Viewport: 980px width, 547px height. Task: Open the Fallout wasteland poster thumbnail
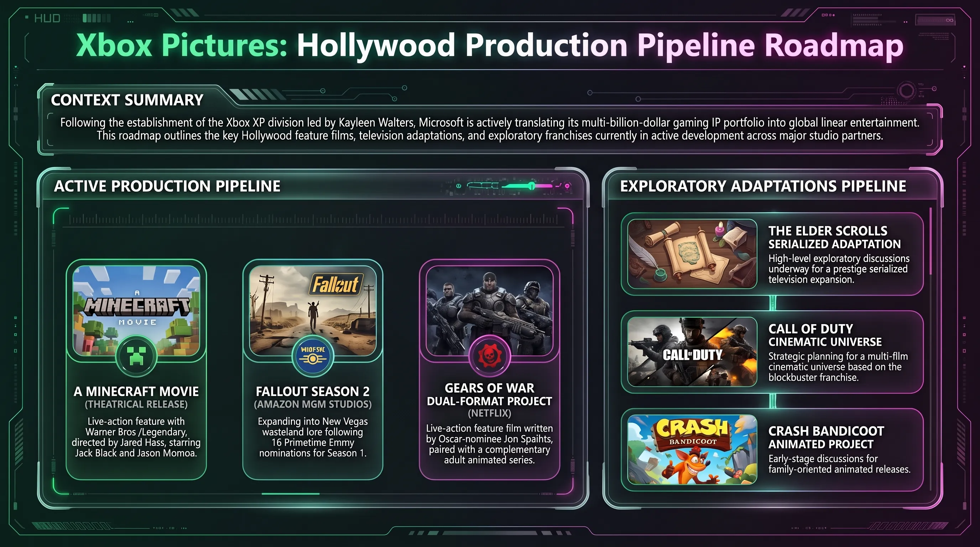pyautogui.click(x=313, y=311)
